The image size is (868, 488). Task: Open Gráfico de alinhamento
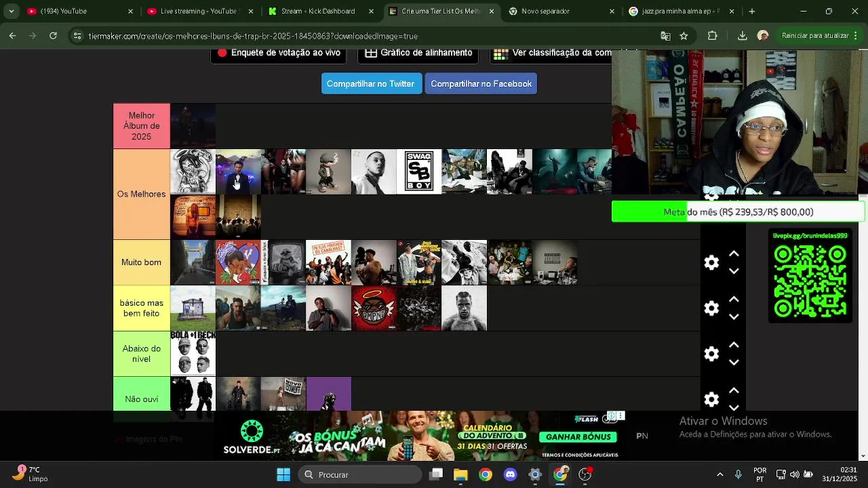click(418, 53)
